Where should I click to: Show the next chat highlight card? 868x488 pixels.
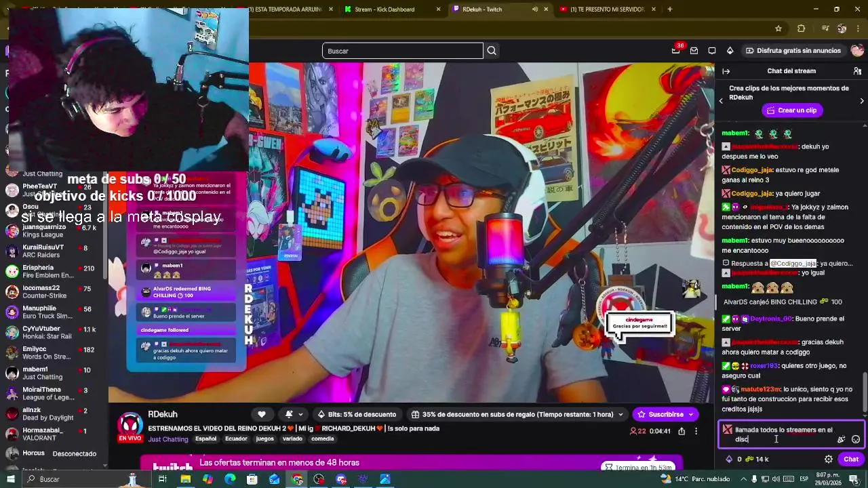[x=862, y=101]
